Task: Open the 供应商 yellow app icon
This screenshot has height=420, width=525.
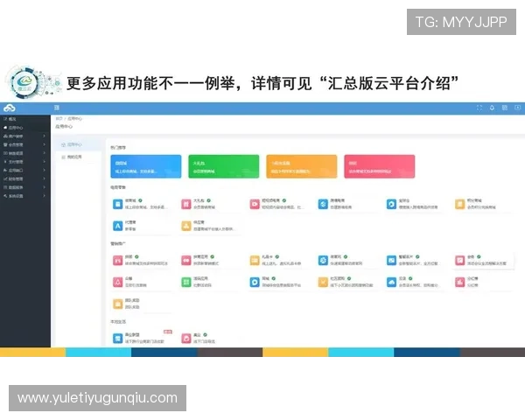Action: click(x=186, y=226)
